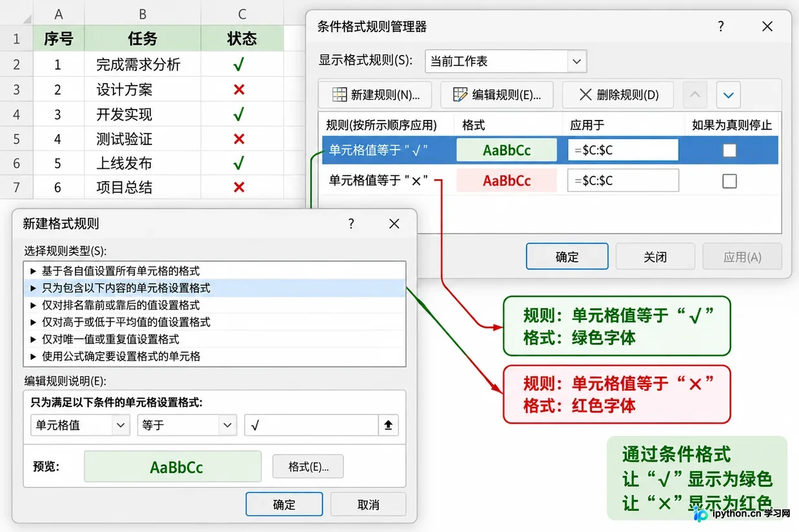Click the Edit Rule (编辑规则) button
The height and width of the screenshot is (532, 799).
point(497,95)
